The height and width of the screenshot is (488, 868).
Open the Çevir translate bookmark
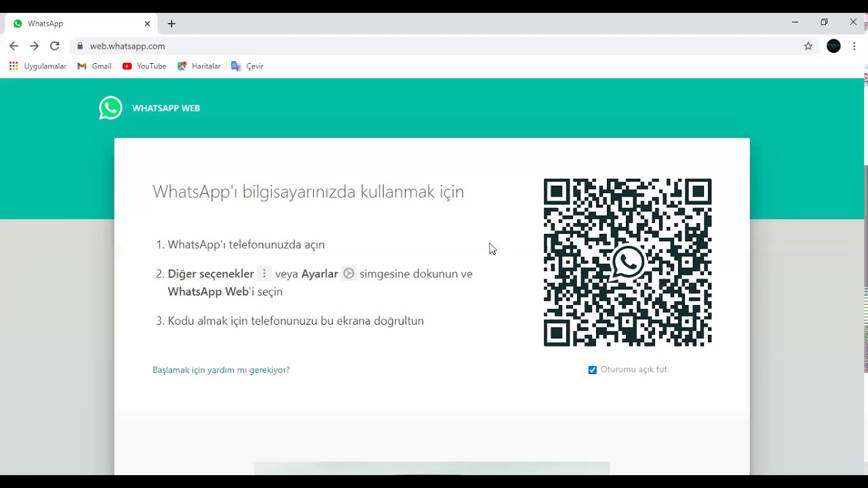tap(248, 66)
